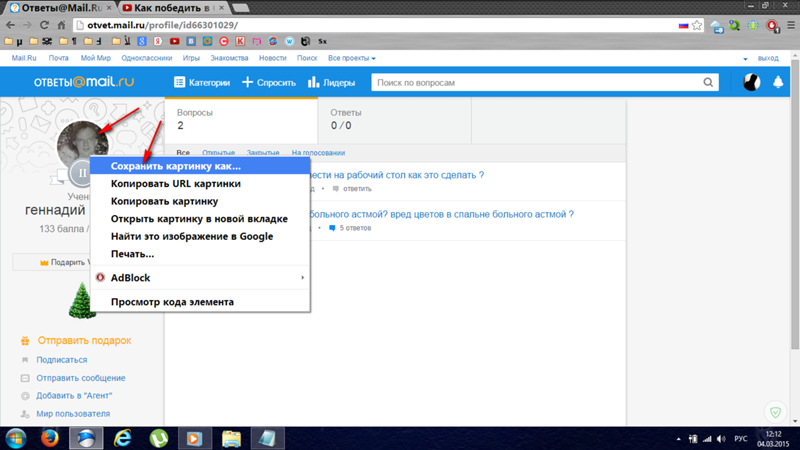Open the Chrome hamburger menu
The image size is (800, 450).
[791, 25]
